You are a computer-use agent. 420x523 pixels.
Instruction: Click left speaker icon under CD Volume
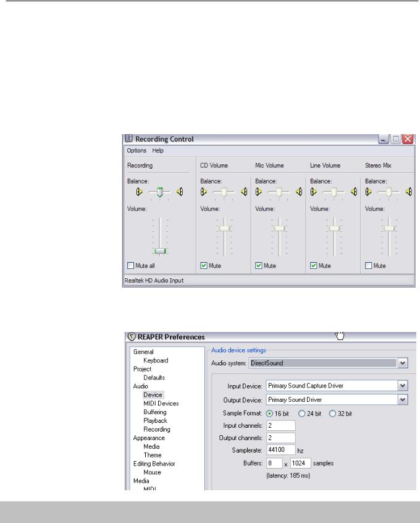204,192
